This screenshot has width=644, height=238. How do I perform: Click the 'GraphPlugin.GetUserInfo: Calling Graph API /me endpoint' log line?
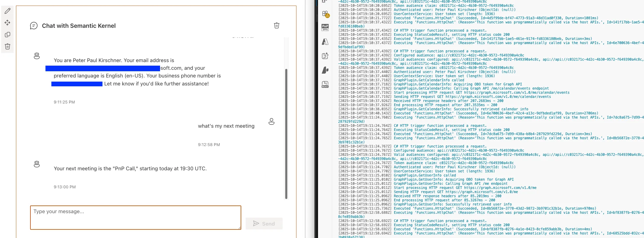423,184
